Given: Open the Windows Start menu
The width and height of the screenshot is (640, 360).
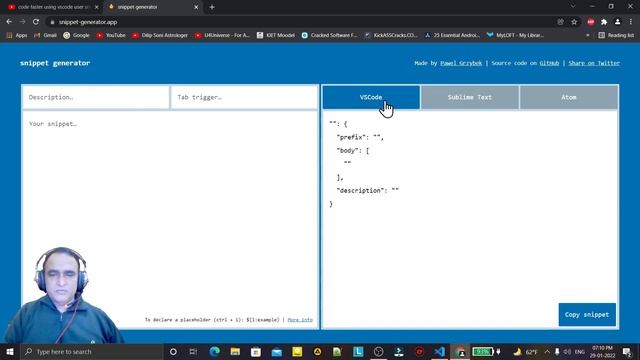Looking at the screenshot, I should coord(10,351).
